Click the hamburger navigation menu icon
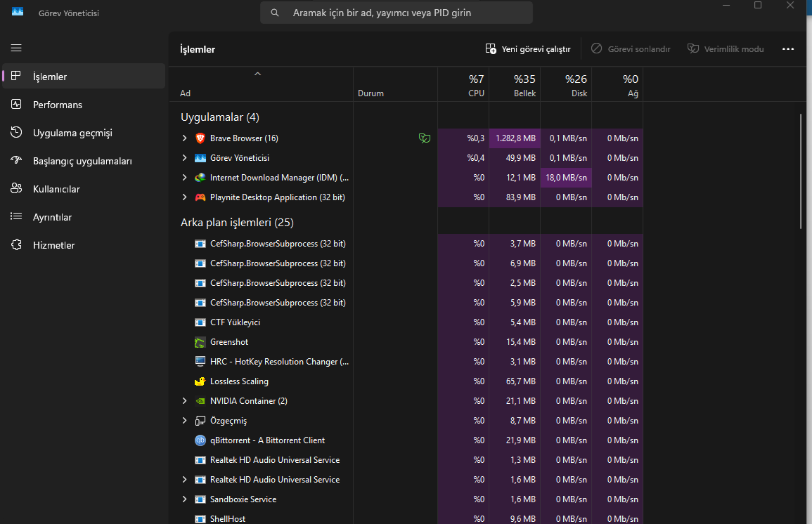 16,48
